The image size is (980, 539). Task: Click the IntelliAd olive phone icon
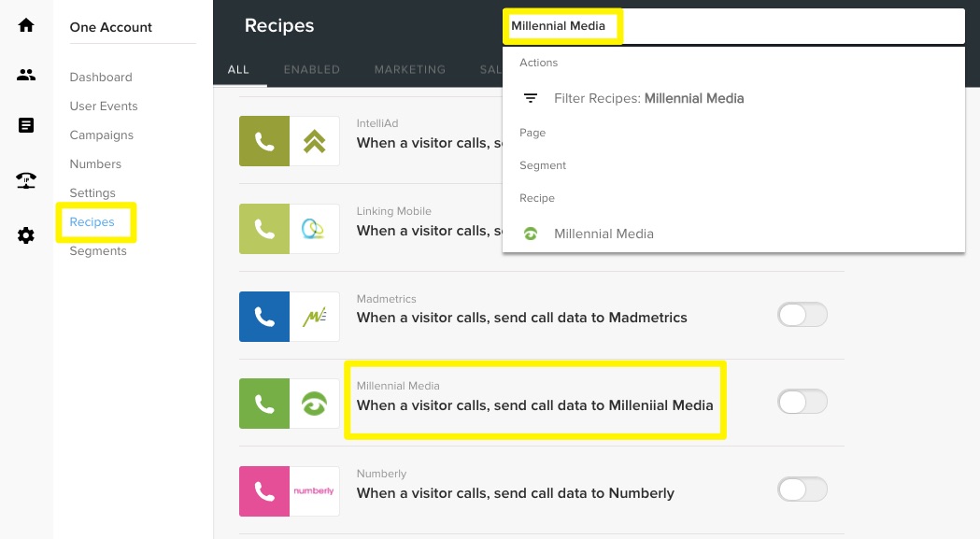coord(264,141)
